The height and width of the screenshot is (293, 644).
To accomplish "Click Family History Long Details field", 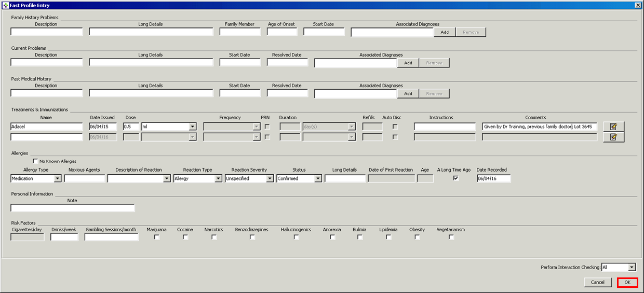I will click(151, 32).
